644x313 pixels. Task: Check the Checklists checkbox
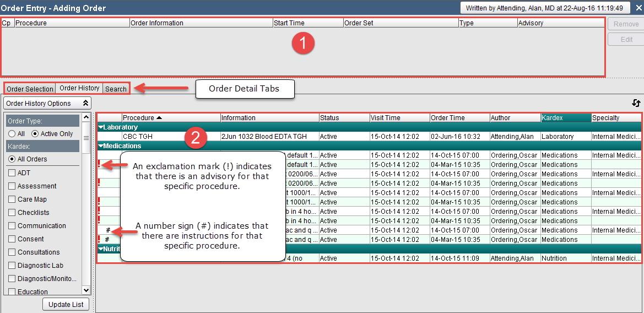[x=12, y=212]
